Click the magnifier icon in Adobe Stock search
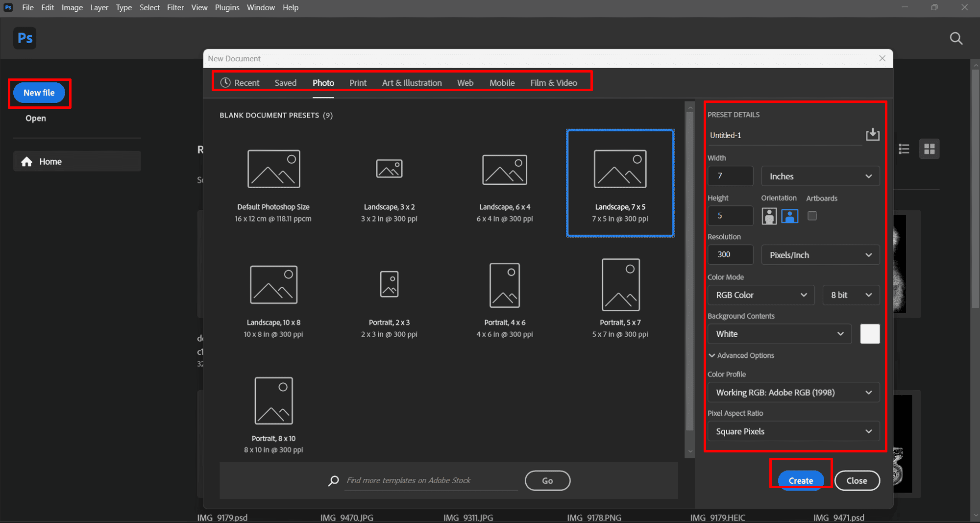Image resolution: width=980 pixels, height=523 pixels. pos(334,480)
